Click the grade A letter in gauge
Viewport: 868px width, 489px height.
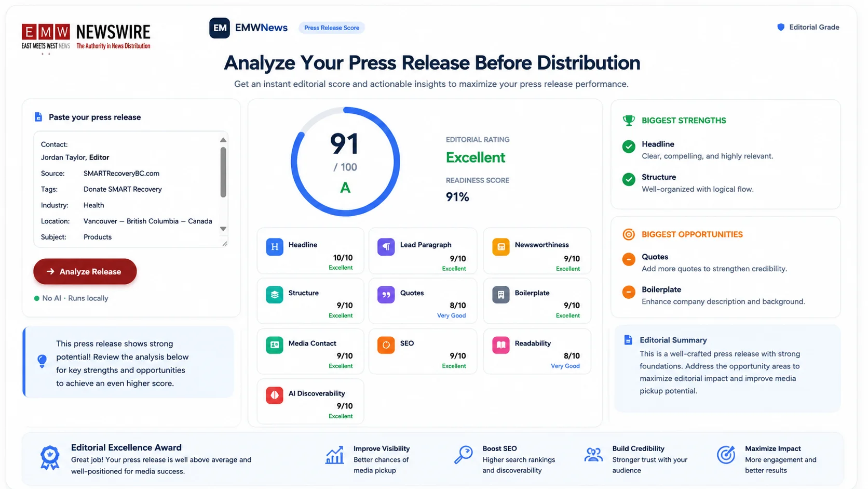tap(345, 188)
